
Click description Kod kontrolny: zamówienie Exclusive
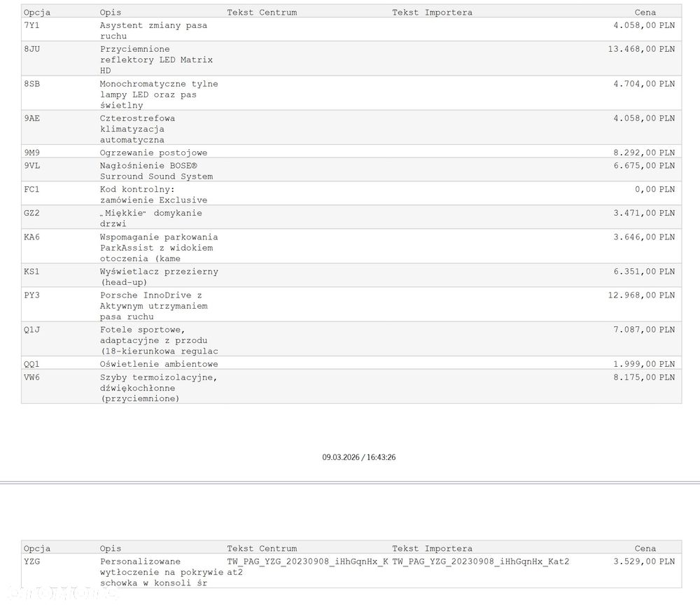point(153,195)
